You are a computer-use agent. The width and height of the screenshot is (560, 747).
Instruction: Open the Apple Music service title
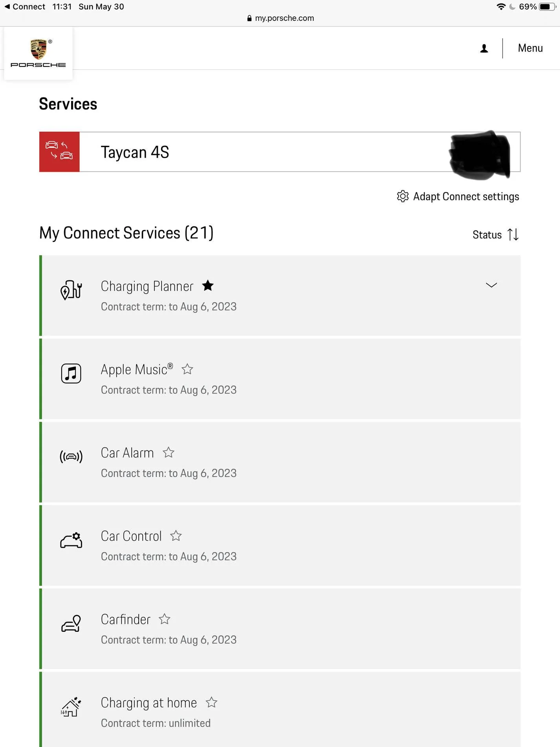137,370
